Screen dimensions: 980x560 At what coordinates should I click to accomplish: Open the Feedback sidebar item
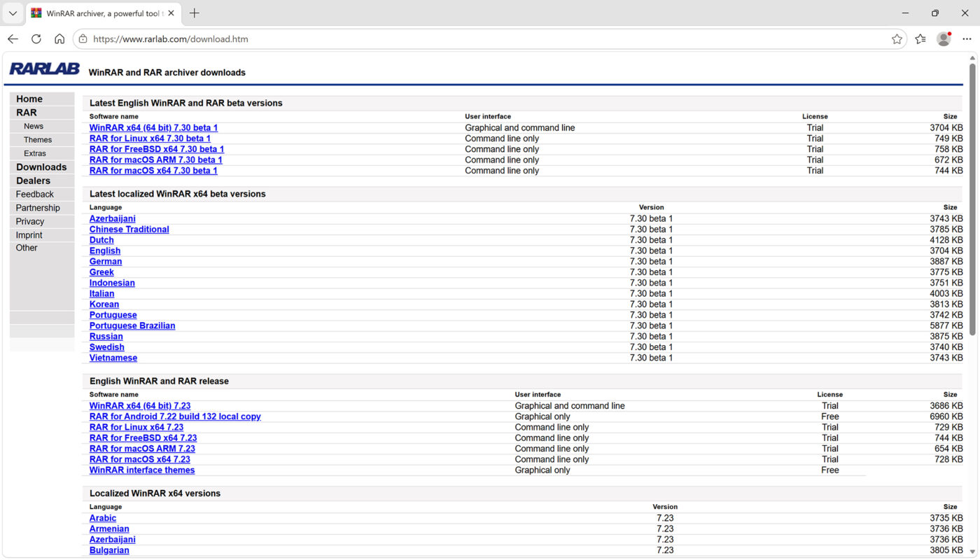35,194
